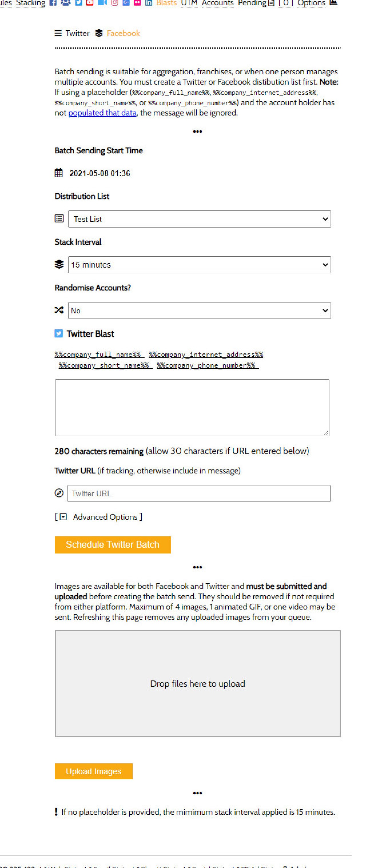Open the Distribution List dropdown
Image resolution: width=382 pixels, height=868 pixels.
(199, 219)
